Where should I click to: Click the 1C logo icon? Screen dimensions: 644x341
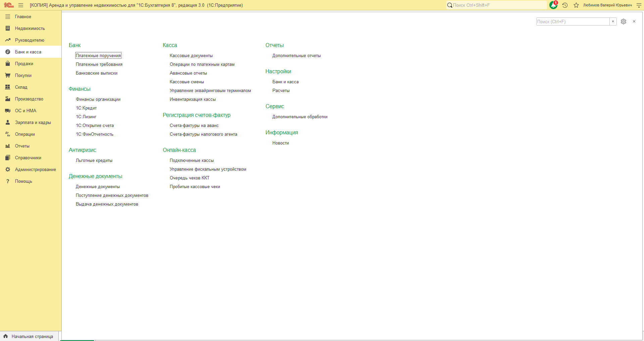(9, 5)
